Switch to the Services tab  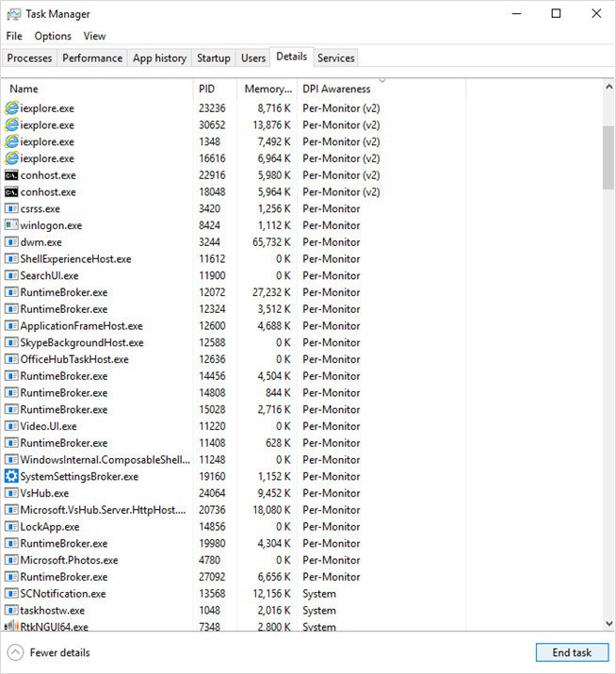[336, 58]
